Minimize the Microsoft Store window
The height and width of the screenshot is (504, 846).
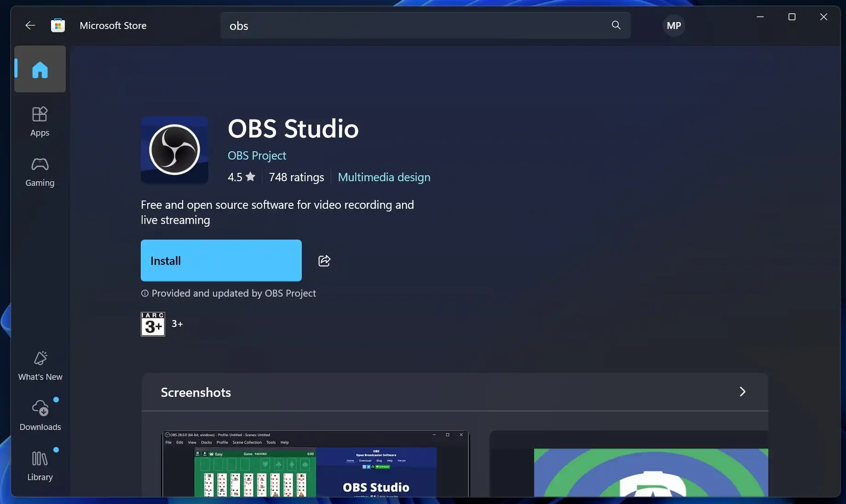coord(760,17)
